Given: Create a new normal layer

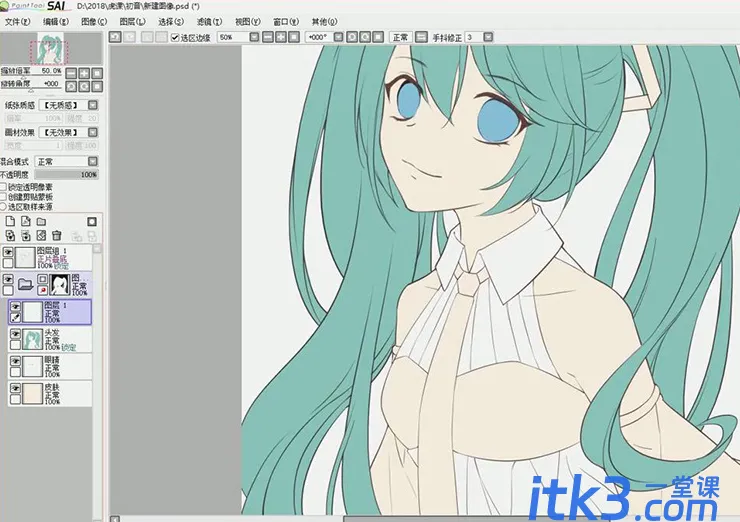Looking at the screenshot, I should coord(10,221).
